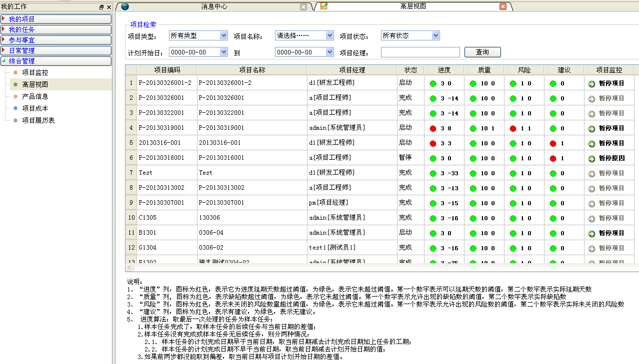This screenshot has width=639, height=364.
Task: Click the green 风险 dot in row C1305
Action: [x=513, y=218]
